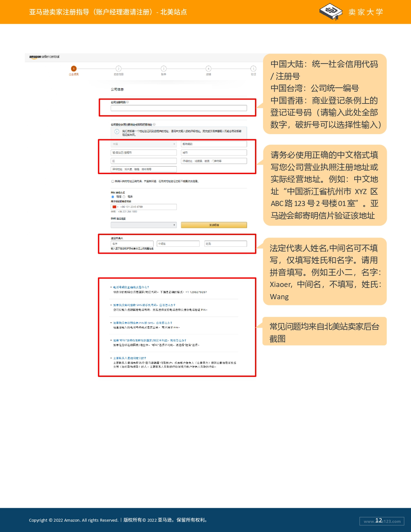
Task: Click help icon next to 公司注册号码 label
Action: point(128,102)
